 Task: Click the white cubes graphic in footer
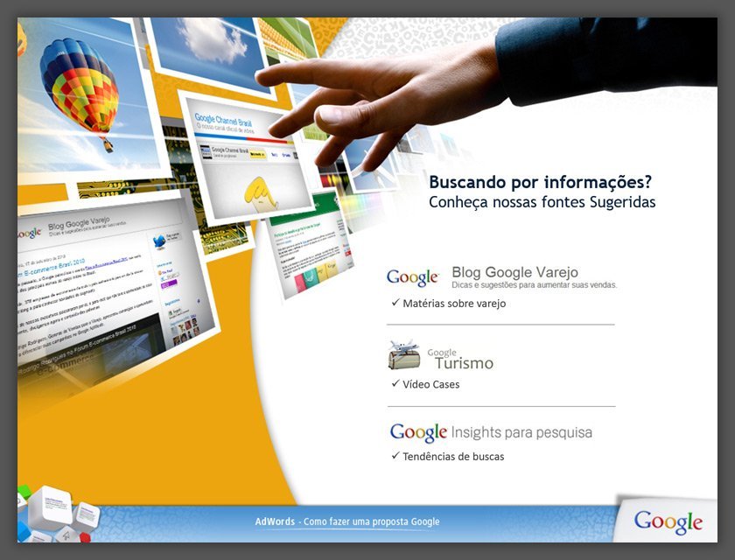tap(59, 515)
